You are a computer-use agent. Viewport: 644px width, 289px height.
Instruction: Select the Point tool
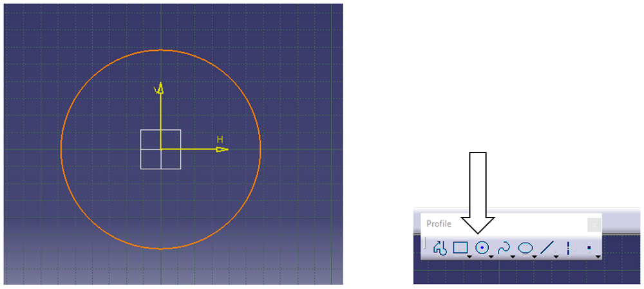point(589,248)
